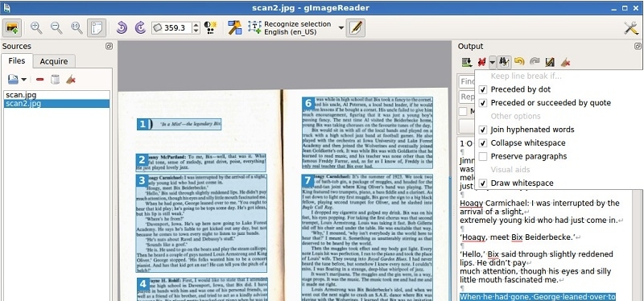Click the strip line breaks icon

(x=481, y=62)
